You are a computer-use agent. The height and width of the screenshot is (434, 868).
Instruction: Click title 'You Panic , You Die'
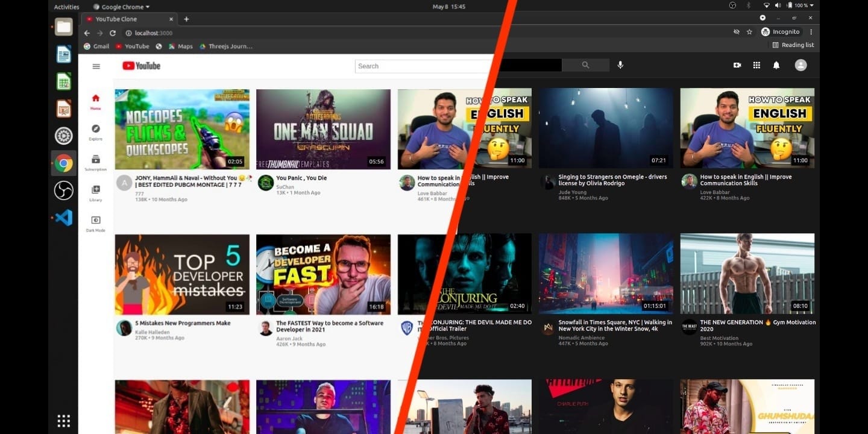pos(301,178)
